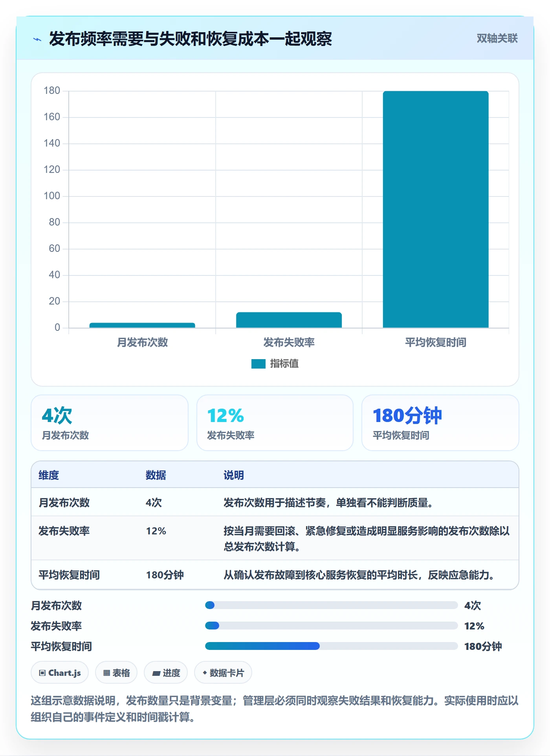This screenshot has height=756, width=550.
Task: Click the 月发布次数 progress bar
Action: [331, 605]
